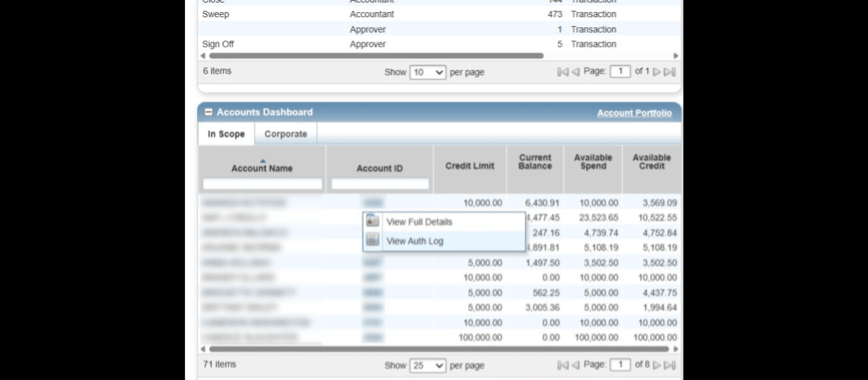Viewport: 868px width, 380px height.
Task: Click the page number field showing of 8
Action: tap(620, 365)
